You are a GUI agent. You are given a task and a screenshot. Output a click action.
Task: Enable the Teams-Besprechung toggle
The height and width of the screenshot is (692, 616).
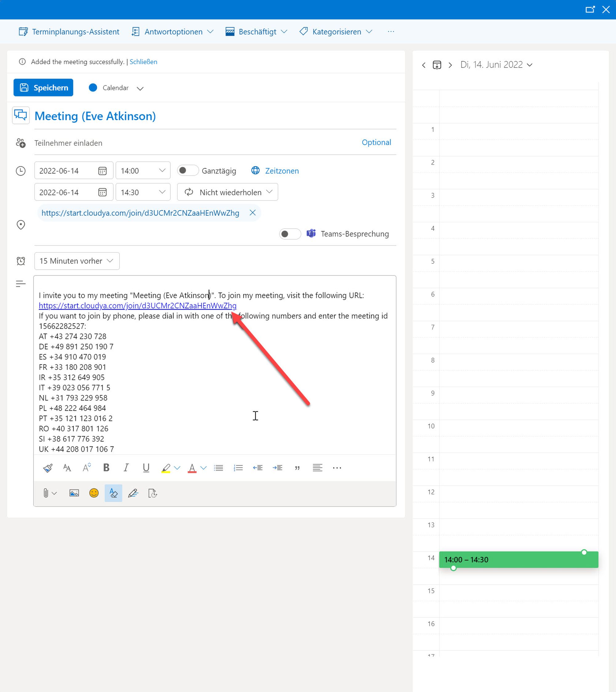coord(290,234)
